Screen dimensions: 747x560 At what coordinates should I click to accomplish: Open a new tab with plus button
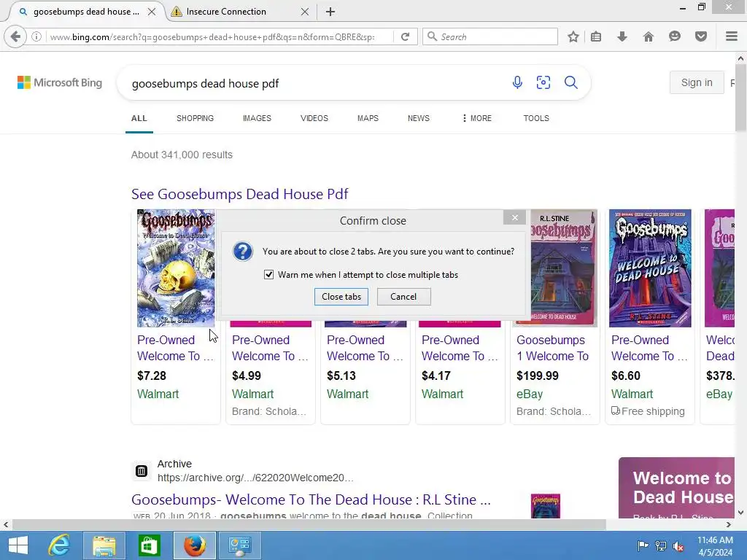[330, 12]
